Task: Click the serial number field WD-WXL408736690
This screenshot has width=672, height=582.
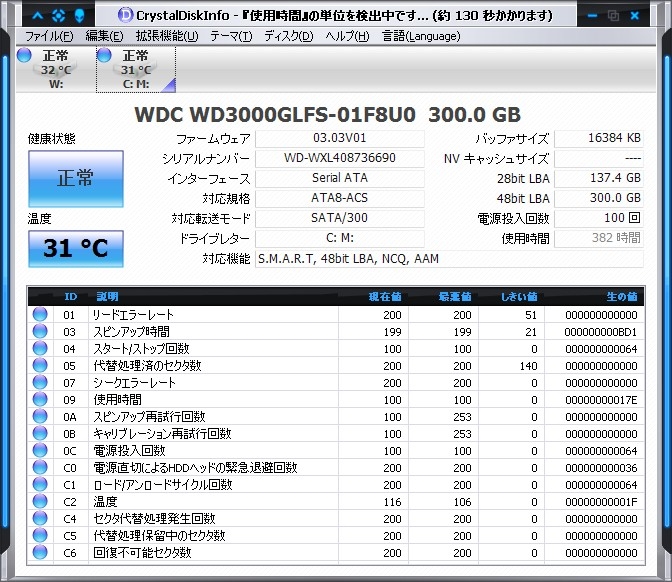Action: point(339,158)
